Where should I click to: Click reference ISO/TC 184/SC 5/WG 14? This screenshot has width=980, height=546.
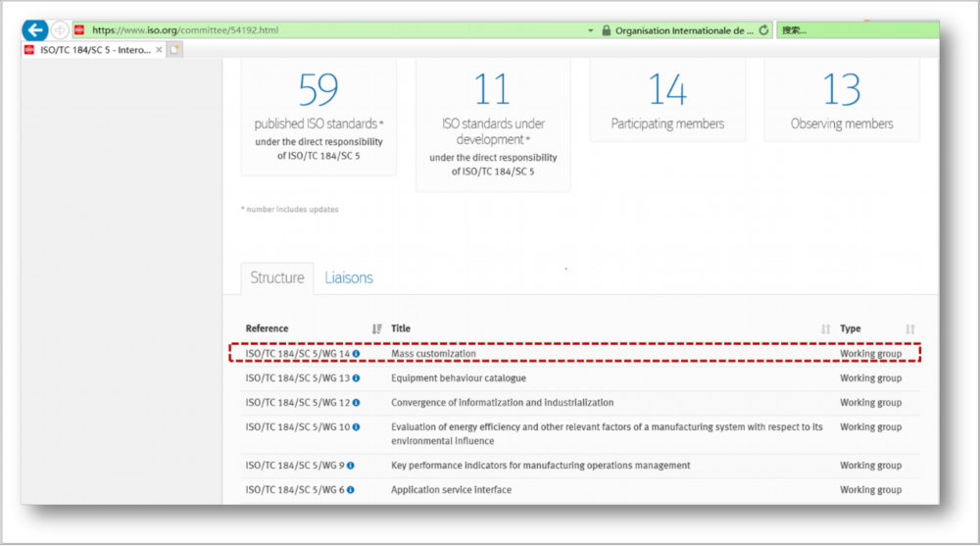pyautogui.click(x=298, y=354)
